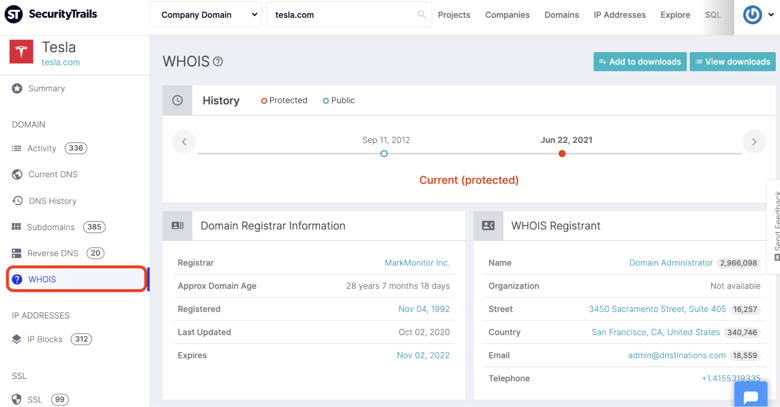Select WHOIS in the sidebar
The width and height of the screenshot is (780, 407).
(x=77, y=279)
